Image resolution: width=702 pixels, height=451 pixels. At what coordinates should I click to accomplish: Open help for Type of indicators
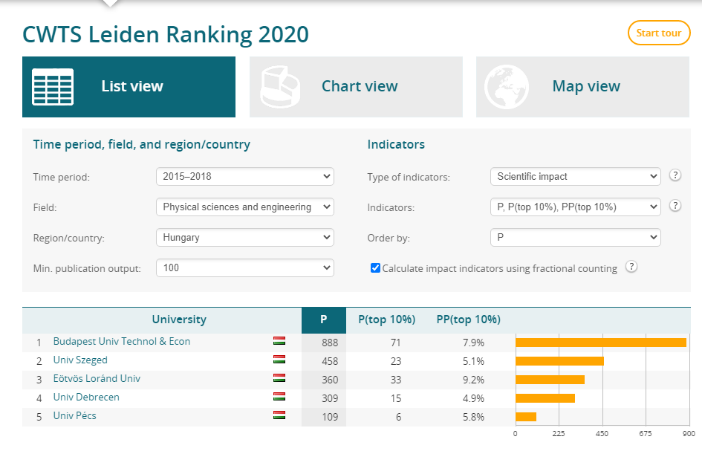675,175
